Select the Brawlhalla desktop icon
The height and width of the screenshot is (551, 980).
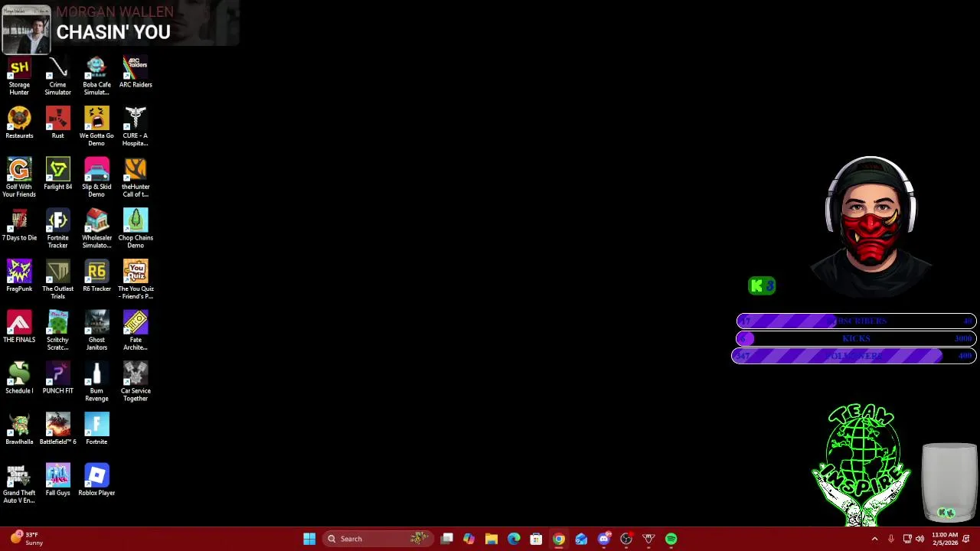pyautogui.click(x=19, y=430)
